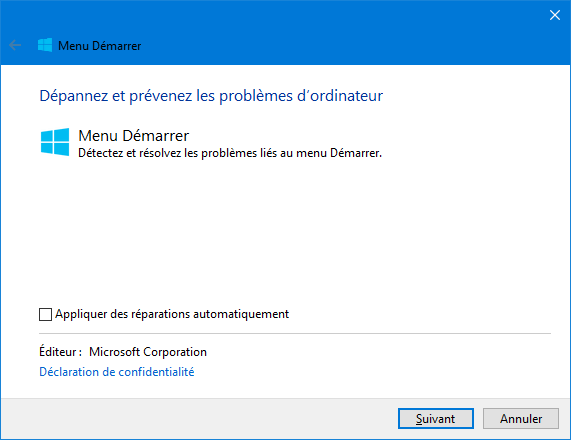Click the large 'Menu Démarrer' troubleshooter name
571x440 pixels.
[x=134, y=136]
